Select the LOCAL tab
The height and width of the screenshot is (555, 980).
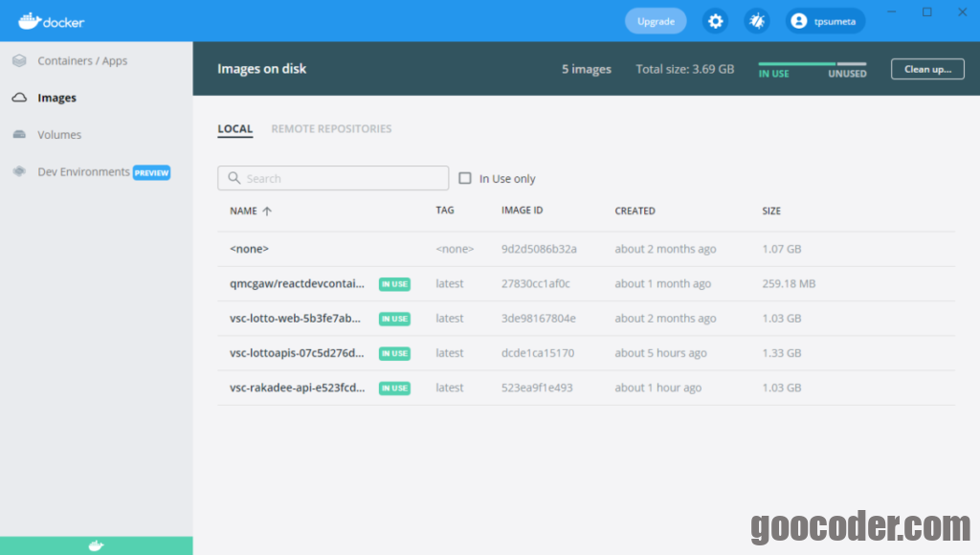pyautogui.click(x=235, y=129)
